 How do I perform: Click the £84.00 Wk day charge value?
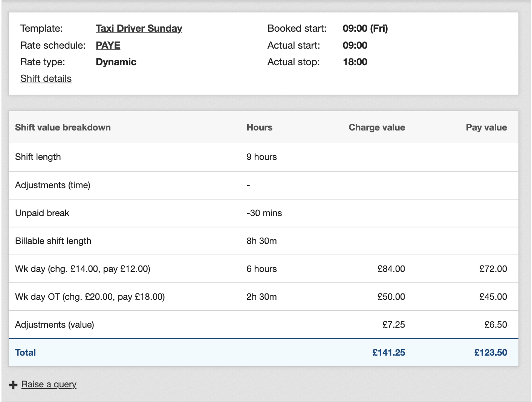pyautogui.click(x=391, y=269)
